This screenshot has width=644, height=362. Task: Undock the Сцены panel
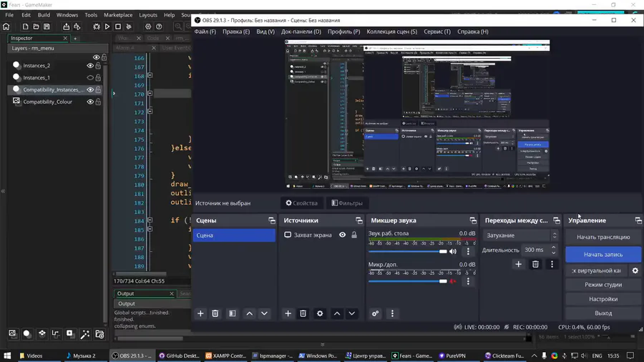pos(272,220)
